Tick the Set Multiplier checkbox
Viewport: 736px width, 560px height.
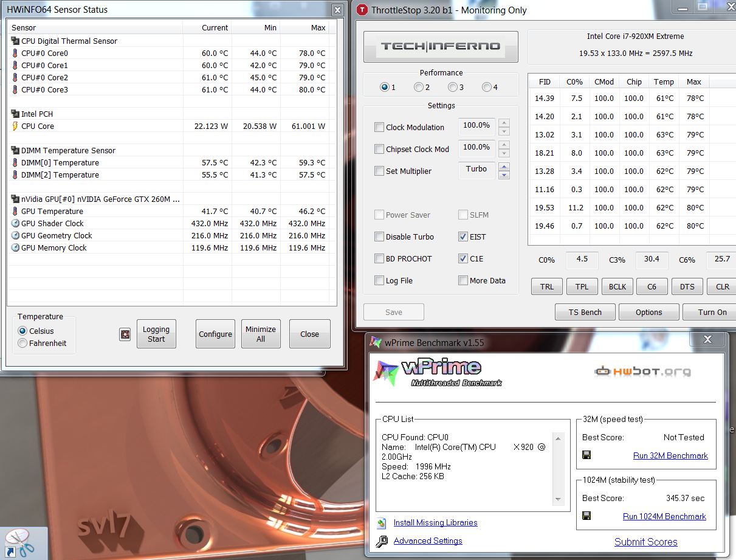point(379,171)
